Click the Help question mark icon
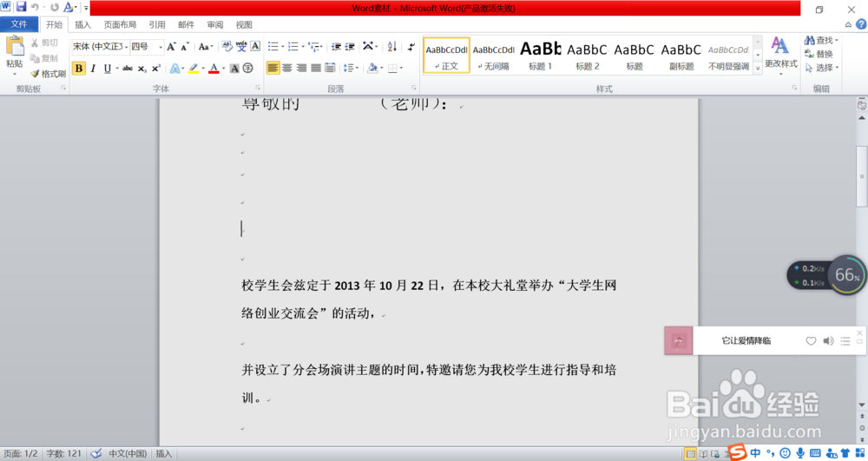Screen dimensions: 868x461 (x=861, y=24)
